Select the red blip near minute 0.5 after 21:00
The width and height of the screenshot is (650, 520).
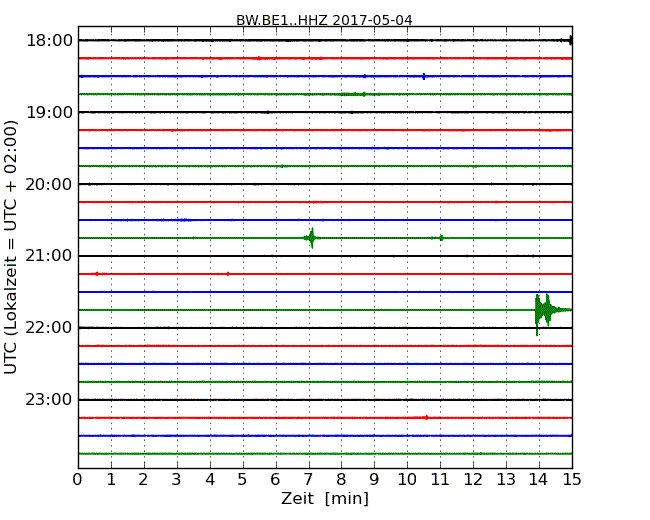coord(97,274)
